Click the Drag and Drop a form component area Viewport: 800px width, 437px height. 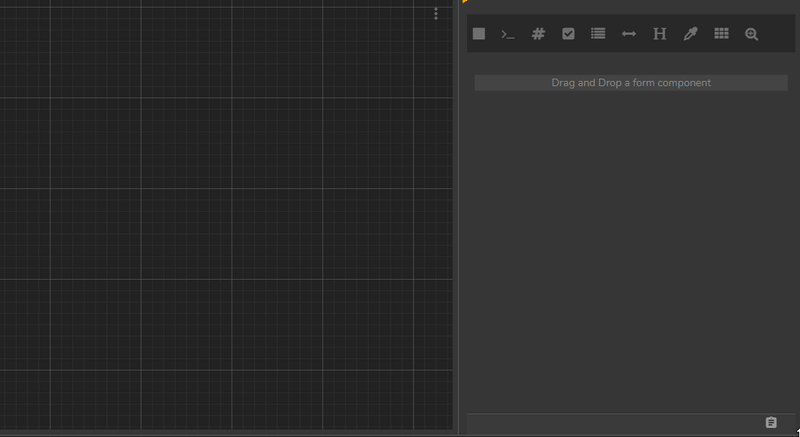[x=631, y=83]
